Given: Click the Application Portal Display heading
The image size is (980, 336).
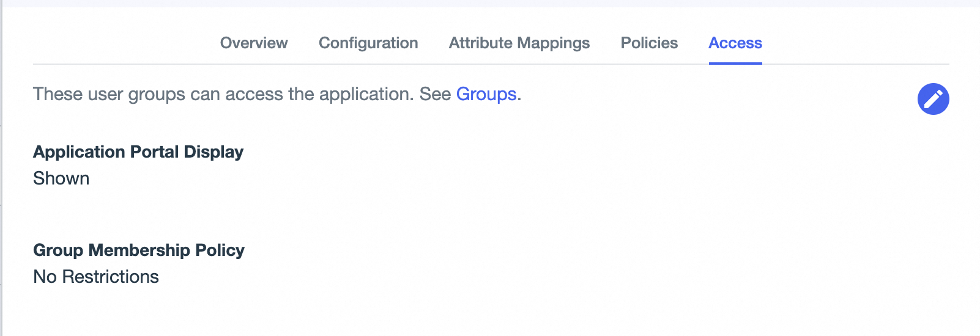Looking at the screenshot, I should tap(138, 152).
